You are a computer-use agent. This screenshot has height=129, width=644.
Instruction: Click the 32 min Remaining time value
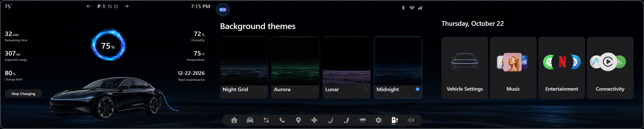pyautogui.click(x=12, y=34)
